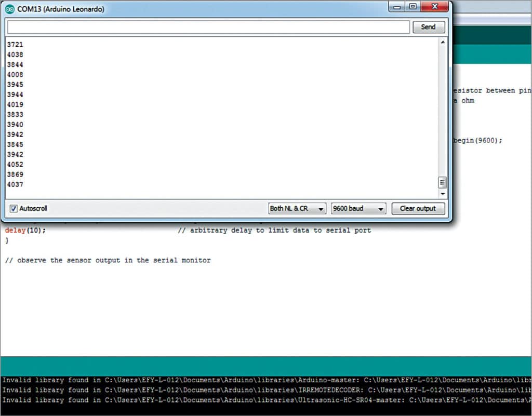Click the Arduino logo in the title bar

(x=10, y=9)
